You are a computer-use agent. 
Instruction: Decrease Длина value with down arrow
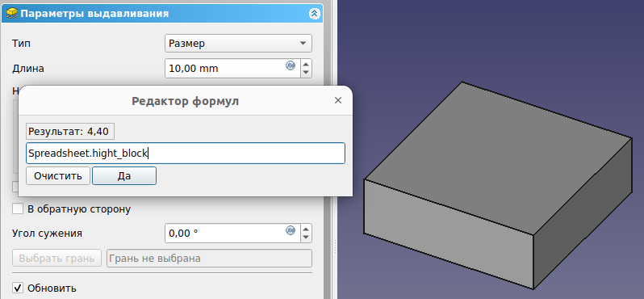306,73
